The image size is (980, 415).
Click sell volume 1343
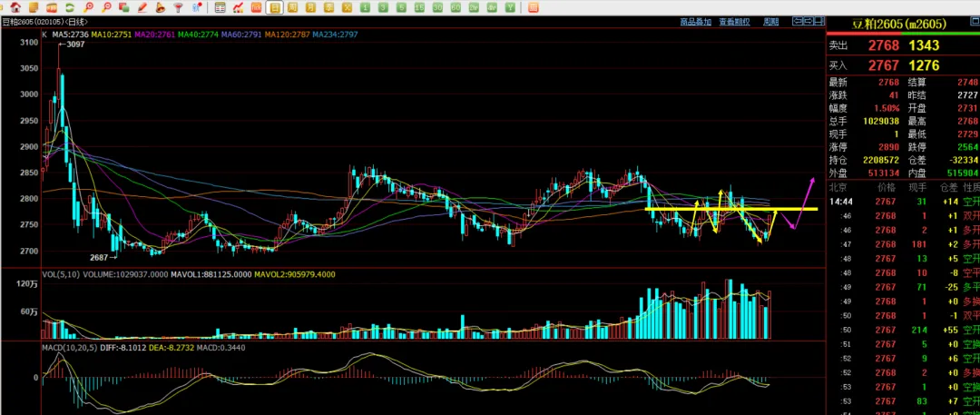point(924,45)
